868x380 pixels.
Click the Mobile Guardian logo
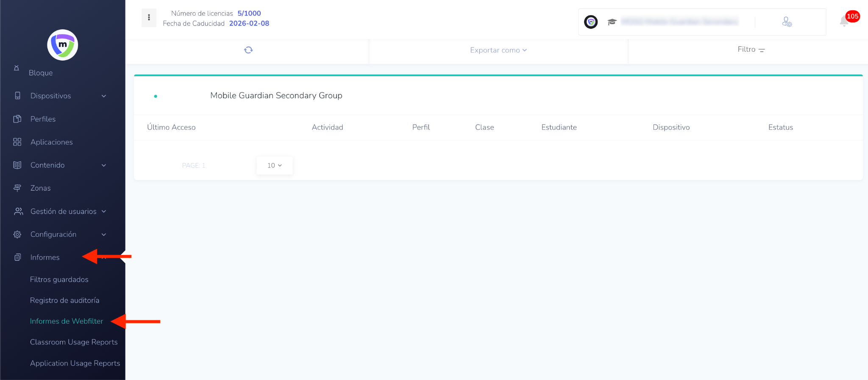point(63,45)
